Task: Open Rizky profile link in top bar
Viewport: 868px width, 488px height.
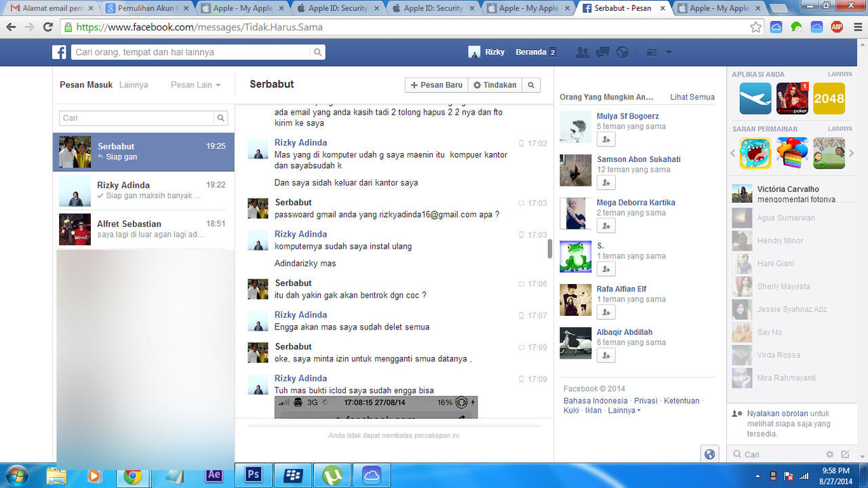Action: [487, 52]
